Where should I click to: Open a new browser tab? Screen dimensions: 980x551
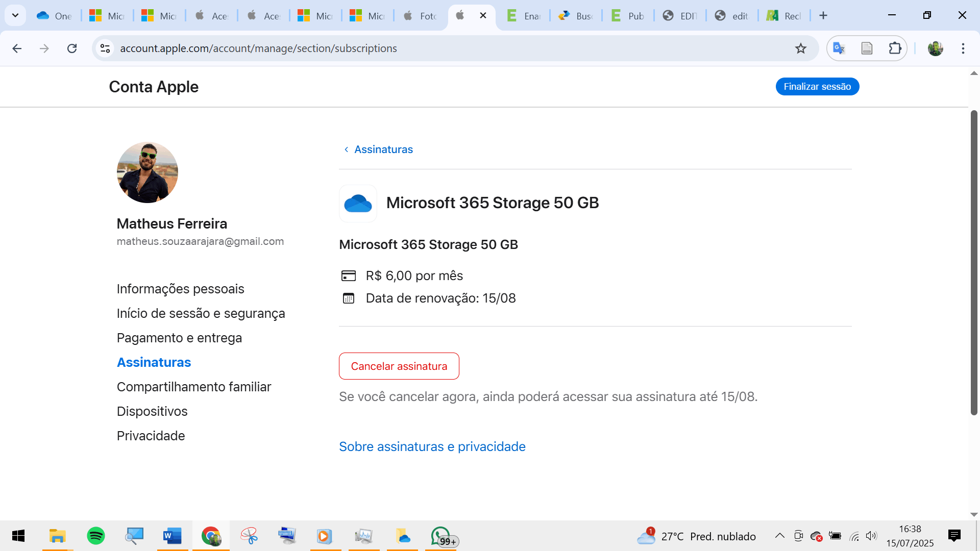823,15
